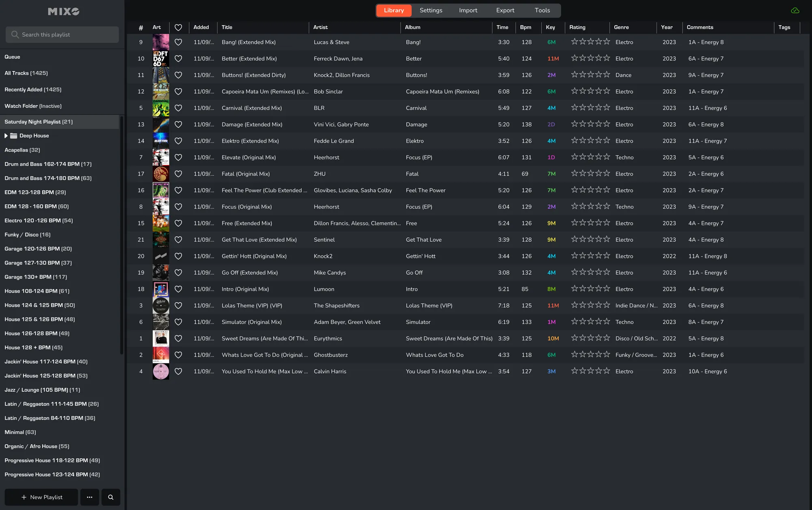Switch to the Library tab

[x=394, y=11]
